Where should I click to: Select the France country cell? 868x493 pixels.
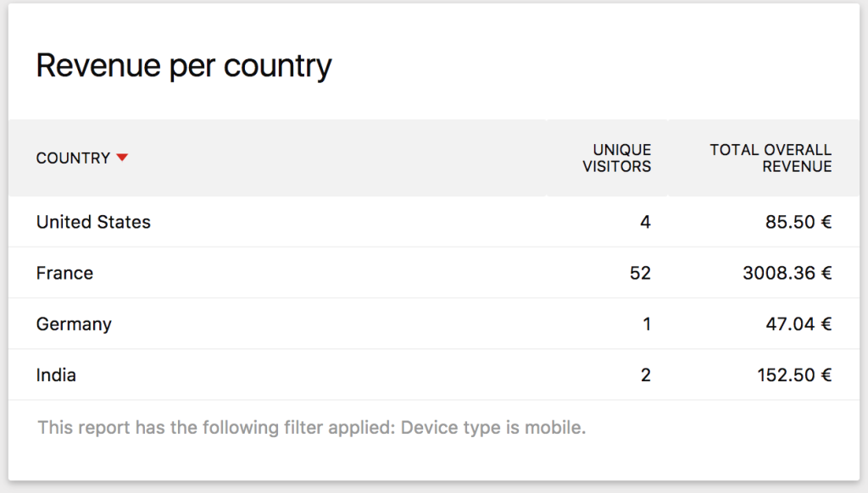coord(64,274)
